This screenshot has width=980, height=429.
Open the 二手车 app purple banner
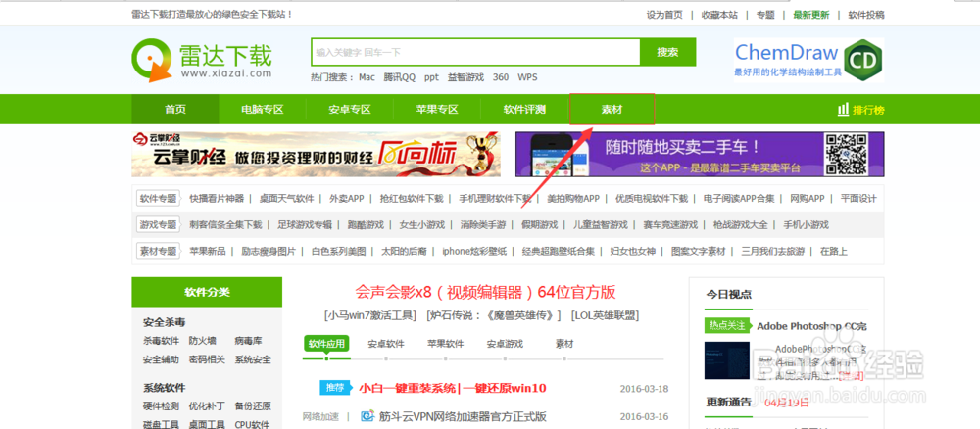coord(700,154)
